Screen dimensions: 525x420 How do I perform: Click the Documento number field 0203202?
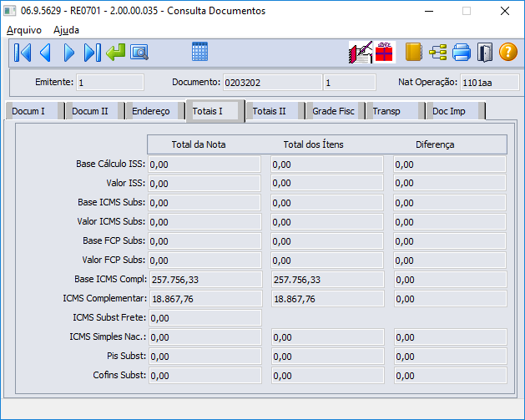click(272, 83)
